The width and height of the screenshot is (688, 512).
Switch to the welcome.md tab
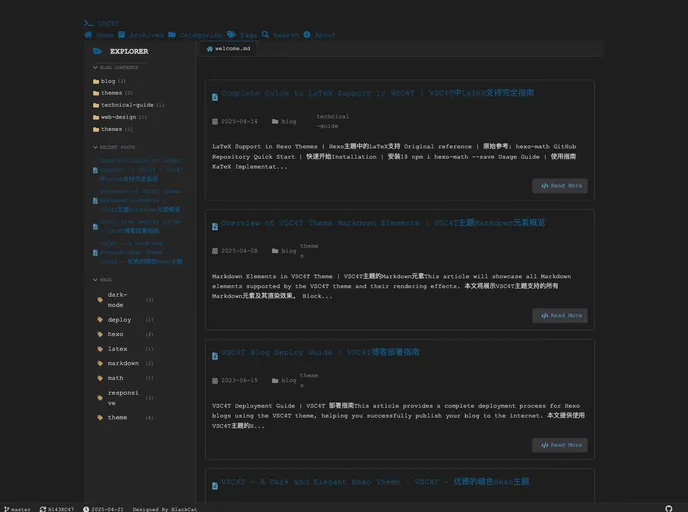tap(228, 49)
